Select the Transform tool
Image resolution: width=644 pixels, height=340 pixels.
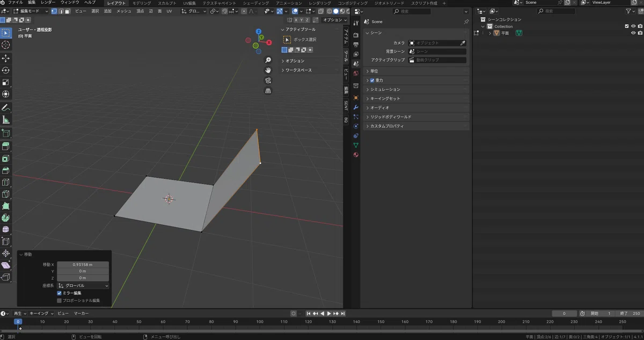(6, 94)
